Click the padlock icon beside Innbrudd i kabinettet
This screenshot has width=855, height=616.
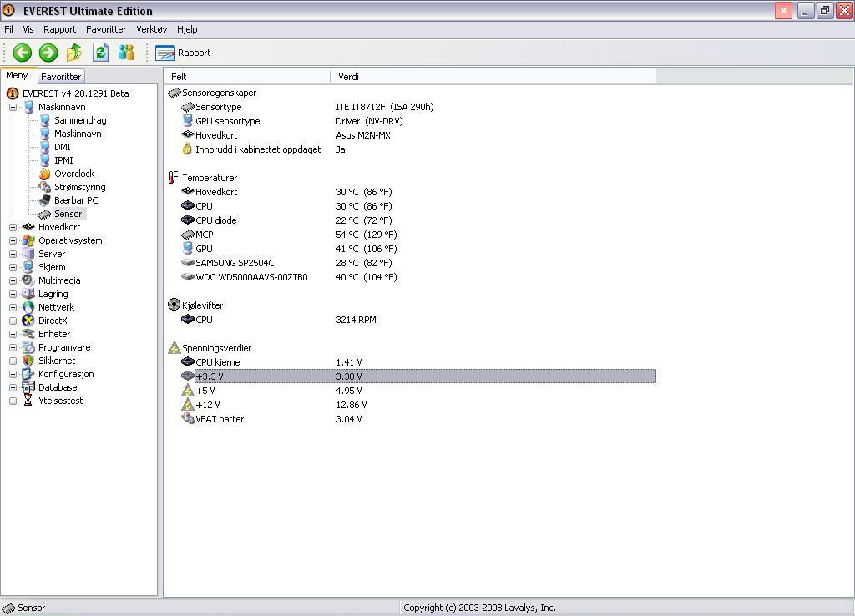(187, 149)
